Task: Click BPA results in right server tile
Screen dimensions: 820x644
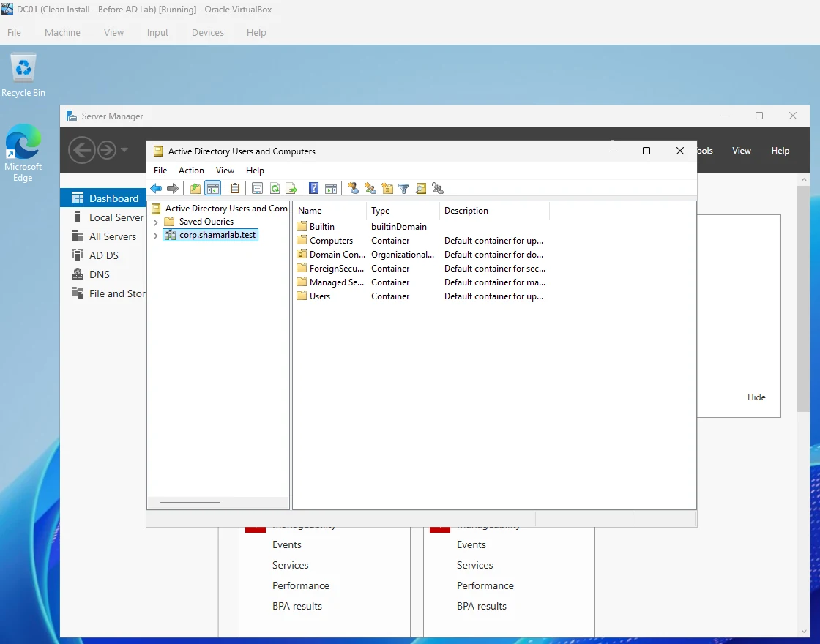Action: pyautogui.click(x=482, y=607)
